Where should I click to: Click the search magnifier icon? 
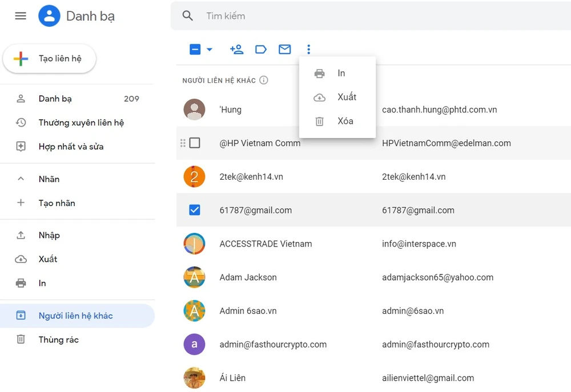tap(188, 15)
